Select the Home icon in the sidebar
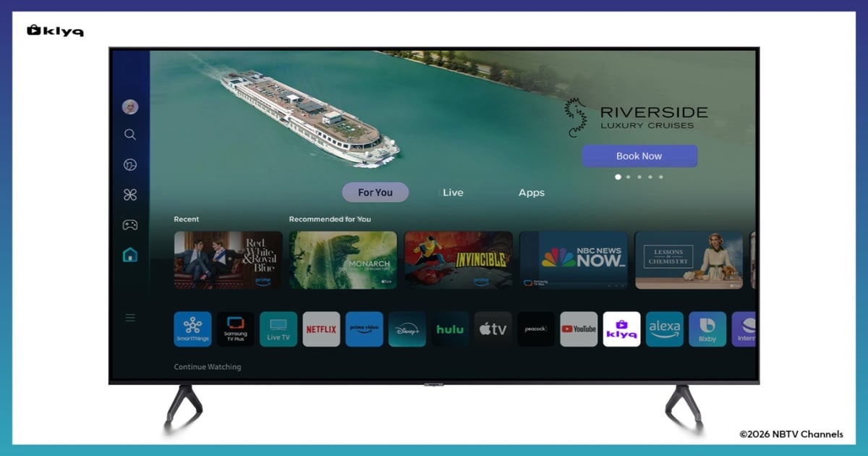 coord(130,254)
